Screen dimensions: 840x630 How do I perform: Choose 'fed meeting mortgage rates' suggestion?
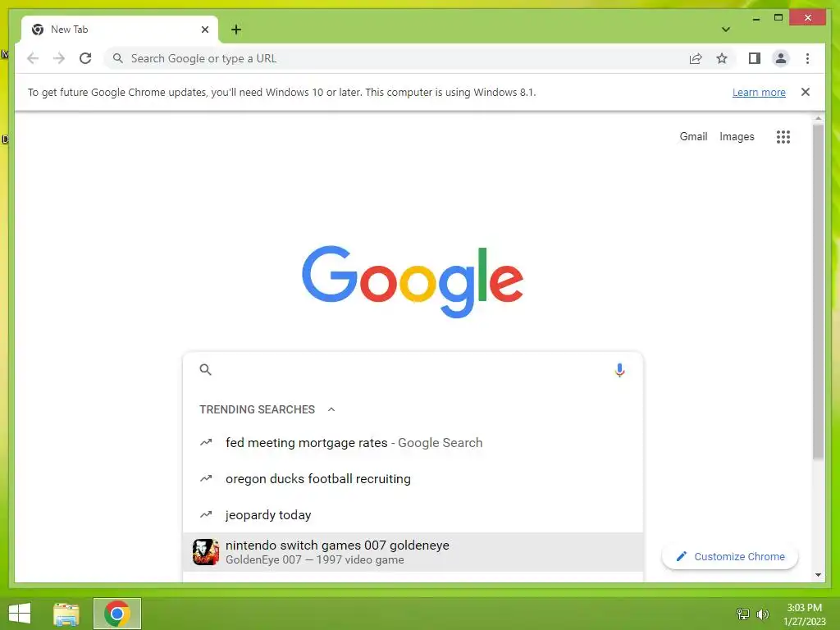[413, 442]
